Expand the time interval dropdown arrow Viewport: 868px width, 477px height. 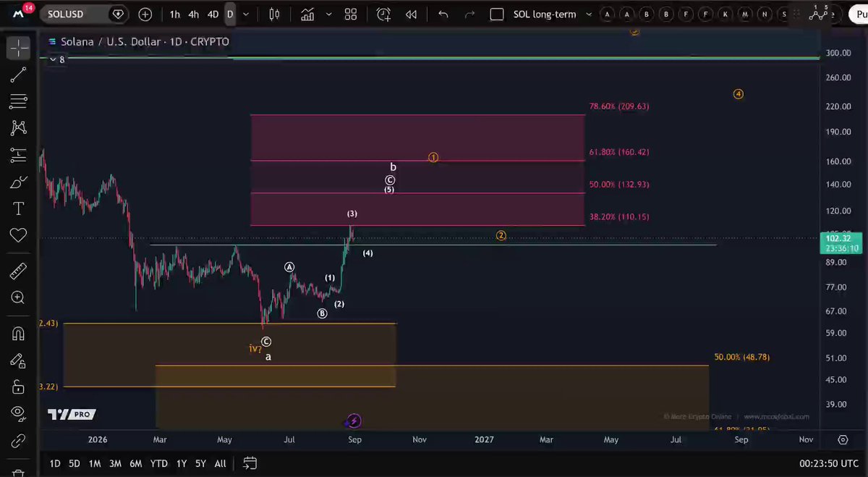tap(247, 14)
